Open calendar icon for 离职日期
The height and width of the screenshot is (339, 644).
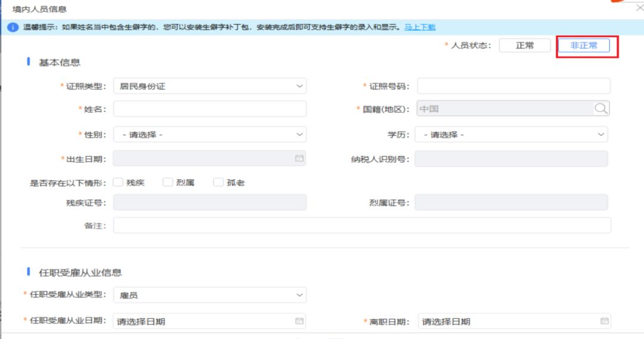click(x=605, y=321)
